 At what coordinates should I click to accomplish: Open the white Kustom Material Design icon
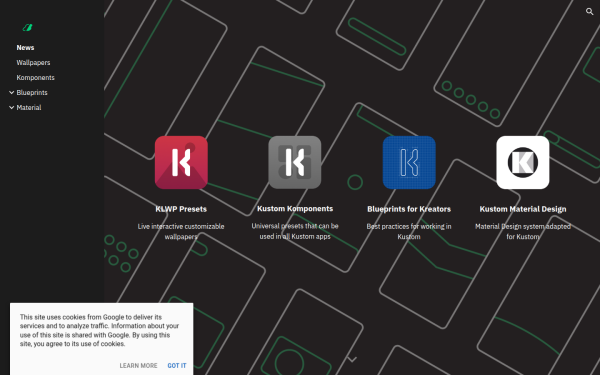[523, 162]
